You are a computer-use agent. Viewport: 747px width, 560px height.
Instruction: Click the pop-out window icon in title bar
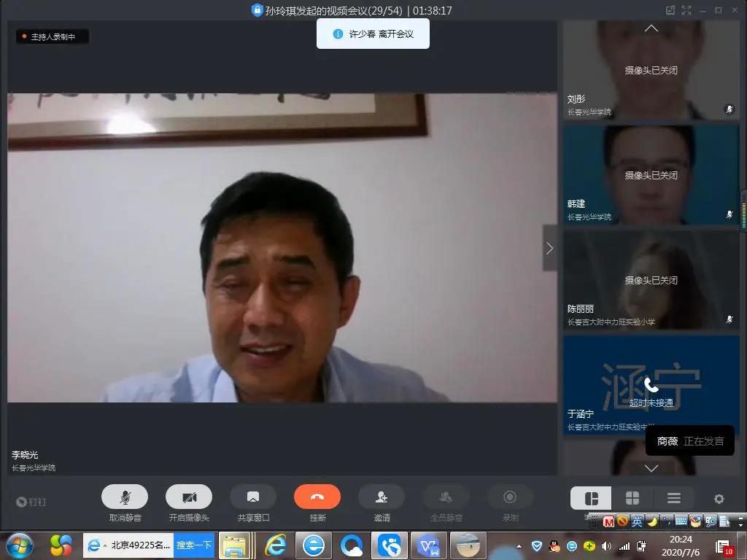click(x=670, y=10)
